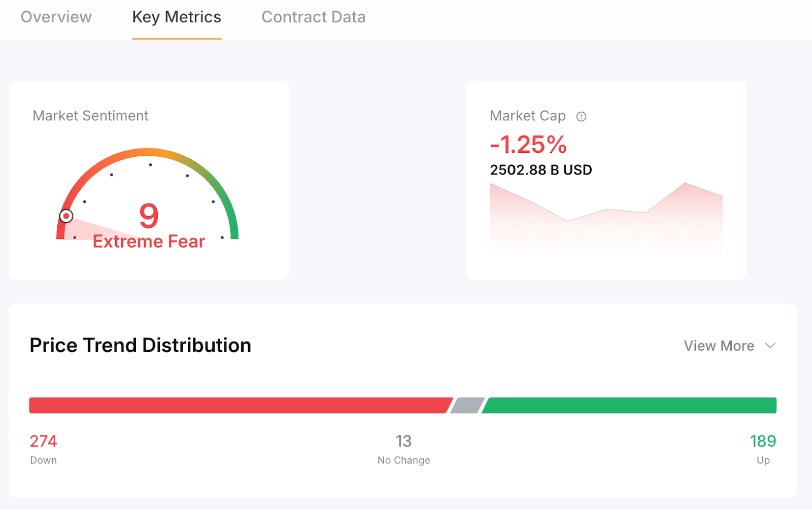Viewport: 812px width, 509px height.
Task: Click the Market Cap info icon
Action: (x=581, y=117)
